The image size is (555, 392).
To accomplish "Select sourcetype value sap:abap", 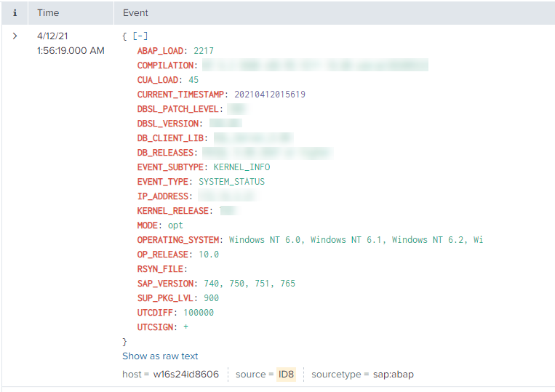I will 393,375.
